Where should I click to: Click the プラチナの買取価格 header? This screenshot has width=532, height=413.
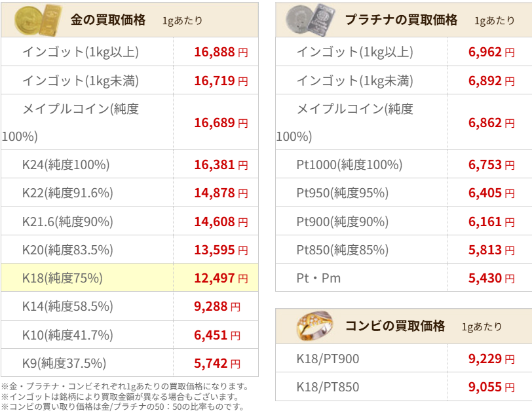[x=401, y=20]
